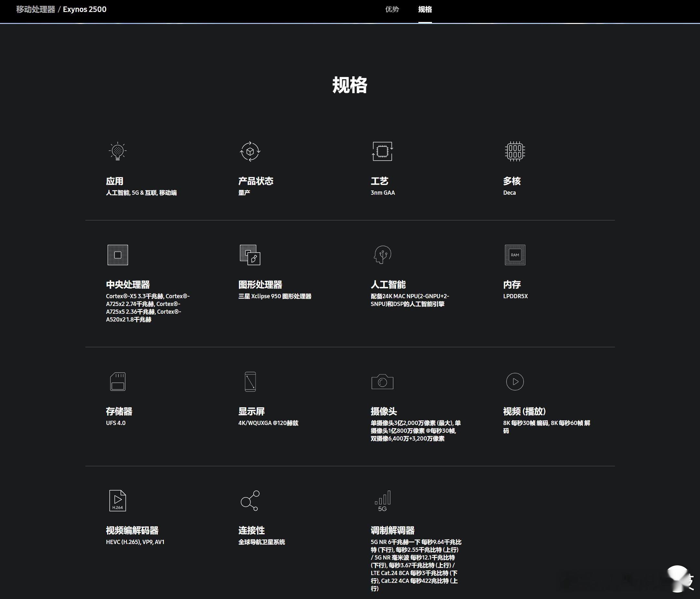Click the 工艺 heading
Screen dimensions: 700x599
click(x=379, y=181)
